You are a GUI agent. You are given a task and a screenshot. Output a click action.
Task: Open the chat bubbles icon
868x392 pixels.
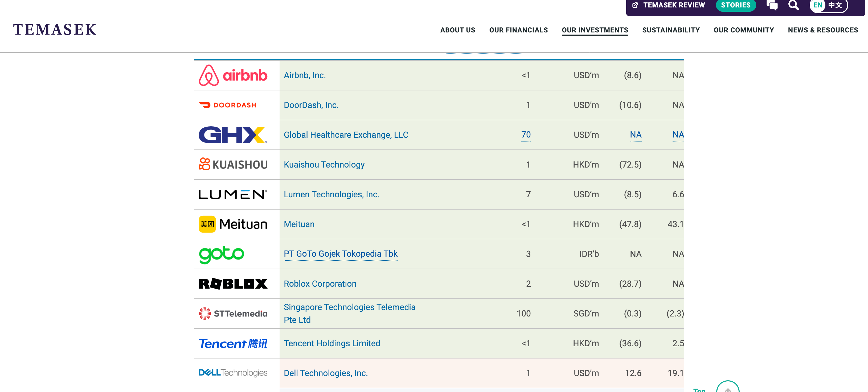tap(772, 5)
